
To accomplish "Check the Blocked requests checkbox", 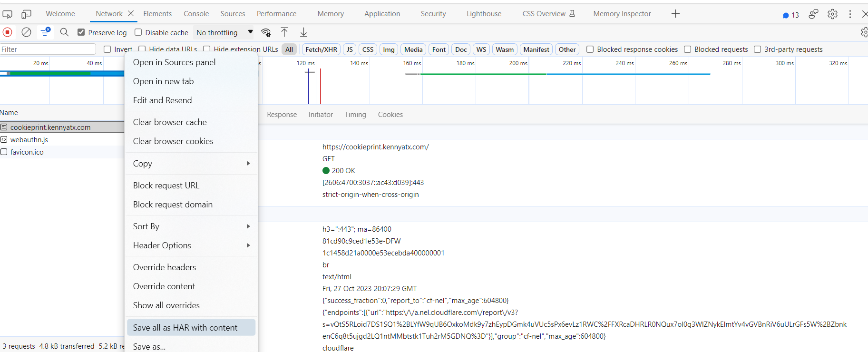I will click(688, 49).
